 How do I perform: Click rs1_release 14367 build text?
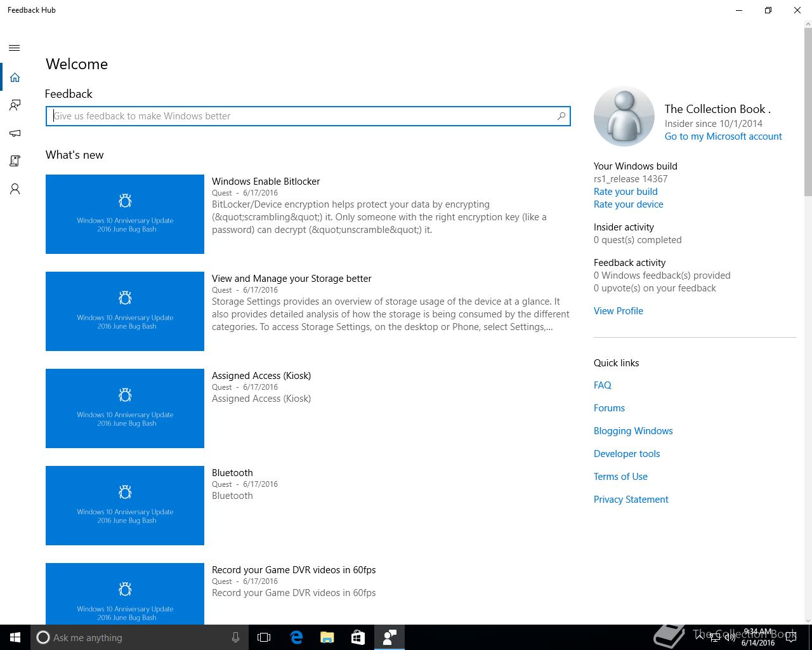click(631, 179)
